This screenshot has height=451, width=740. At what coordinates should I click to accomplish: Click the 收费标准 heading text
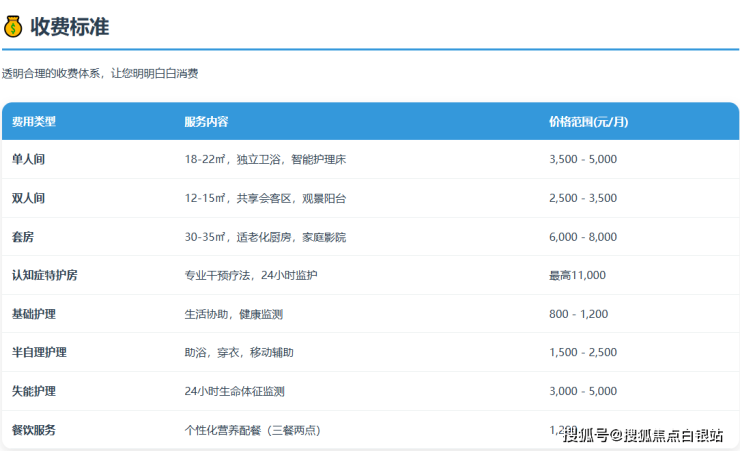[69, 27]
